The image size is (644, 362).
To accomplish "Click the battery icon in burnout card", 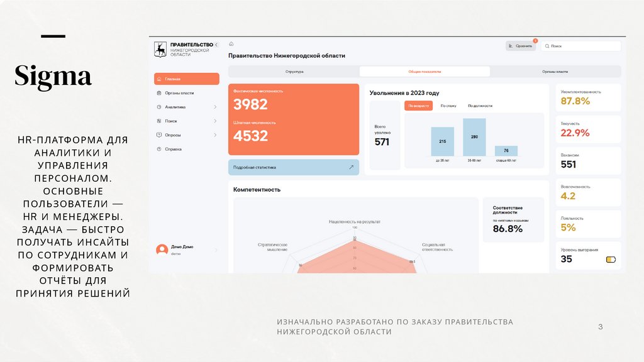I will click(x=611, y=260).
